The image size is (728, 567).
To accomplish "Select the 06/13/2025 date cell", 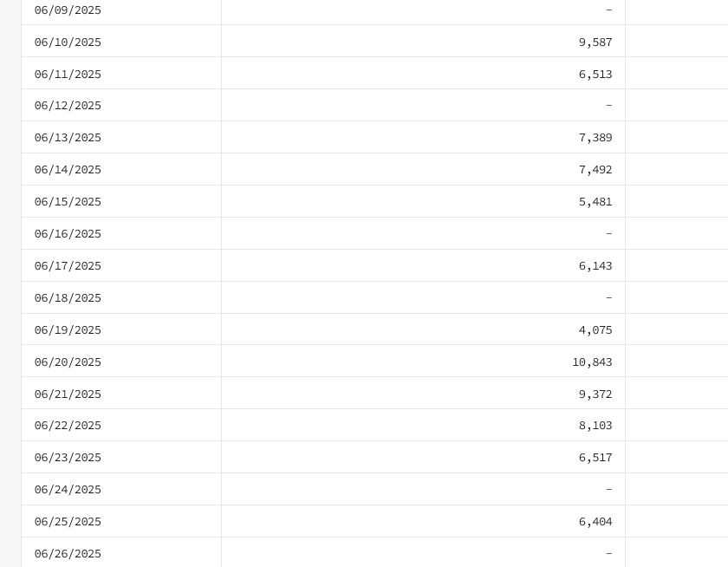I will pos(121,138).
